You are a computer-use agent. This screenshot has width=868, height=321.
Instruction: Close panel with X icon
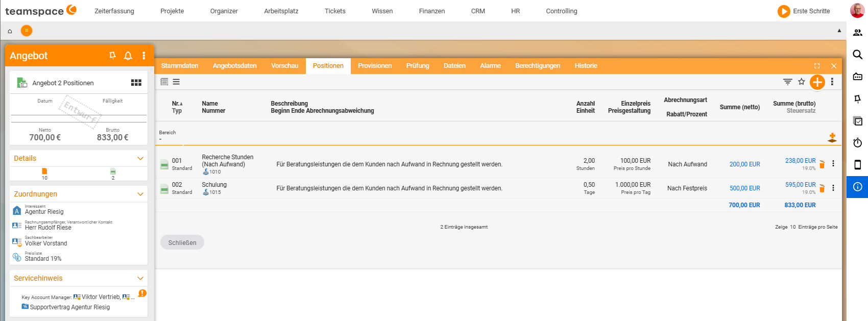(834, 66)
